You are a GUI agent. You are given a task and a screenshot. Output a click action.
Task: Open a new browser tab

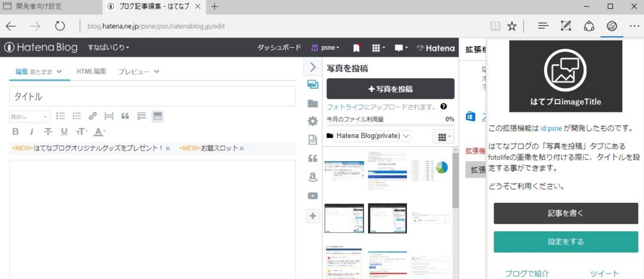214,6
